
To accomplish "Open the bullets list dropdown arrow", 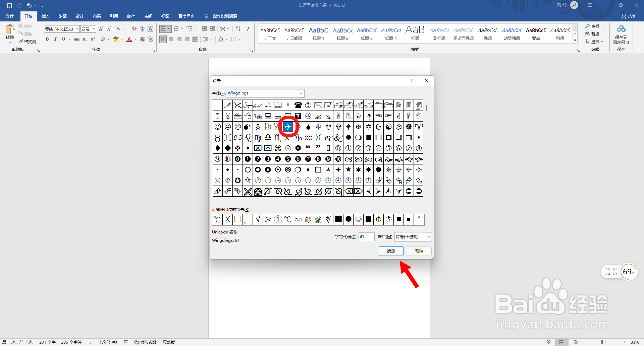I will click(x=169, y=29).
